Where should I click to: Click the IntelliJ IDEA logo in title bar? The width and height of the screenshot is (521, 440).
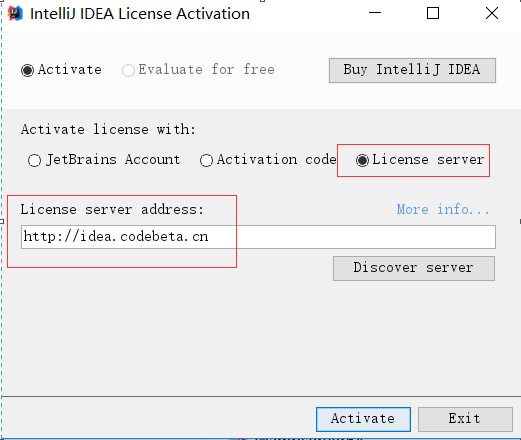coord(15,13)
